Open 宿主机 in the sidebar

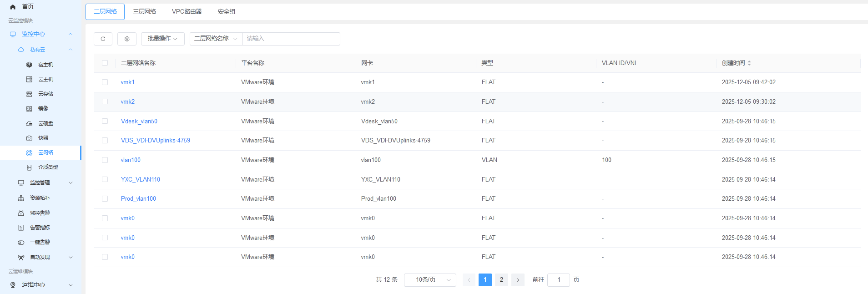45,65
